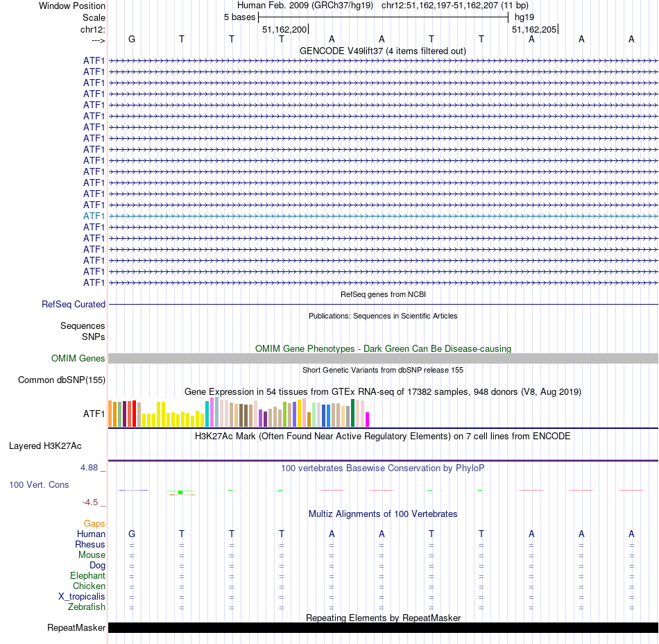Click the "hg19" text beside the scale bar
The width and height of the screenshot is (659, 644).
pyautogui.click(x=524, y=17)
